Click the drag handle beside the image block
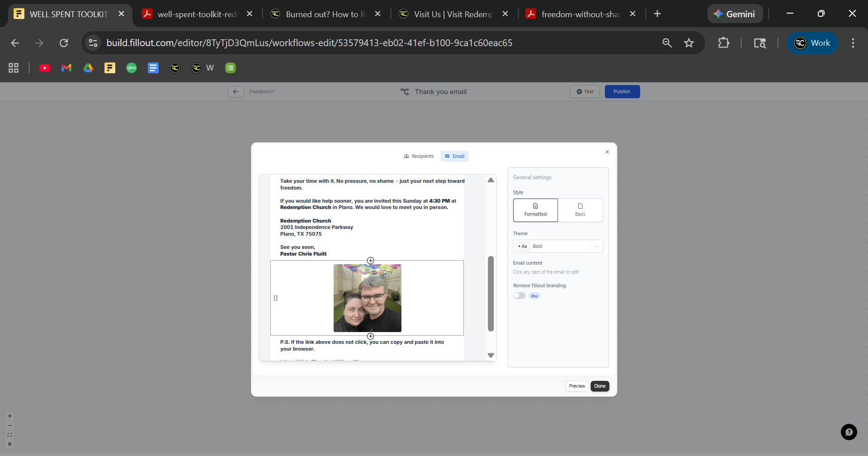868x456 pixels. pos(275,298)
